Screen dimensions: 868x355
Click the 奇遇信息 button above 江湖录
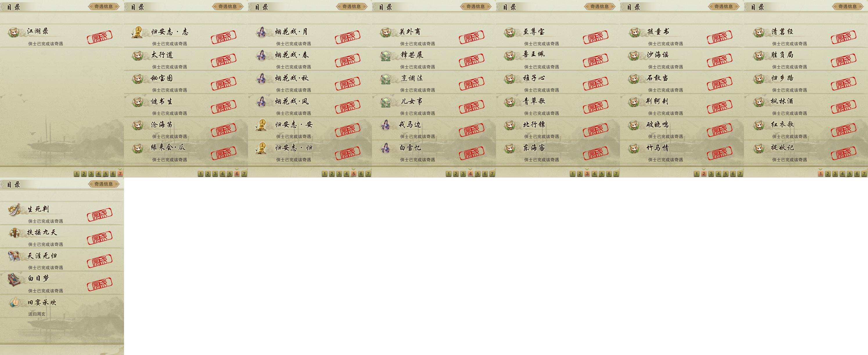(104, 6)
